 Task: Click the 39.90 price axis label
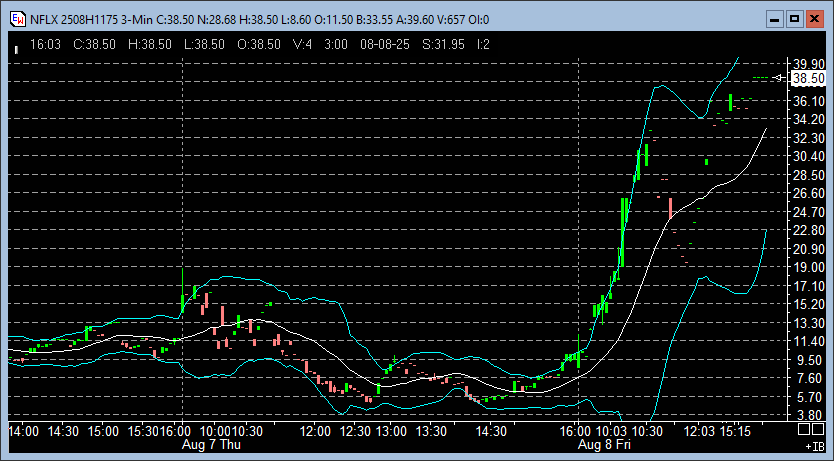(x=808, y=64)
